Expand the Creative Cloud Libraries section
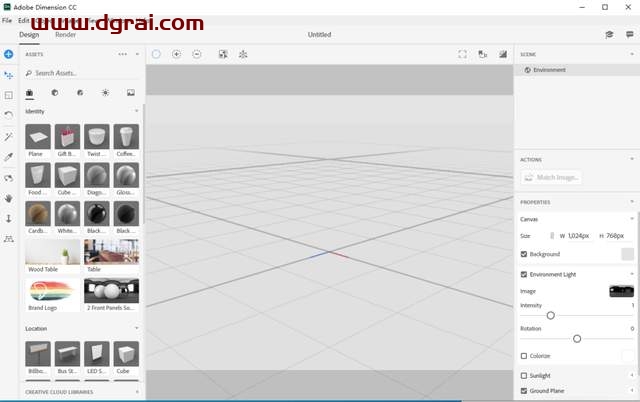This screenshot has width=640, height=402. click(137, 392)
